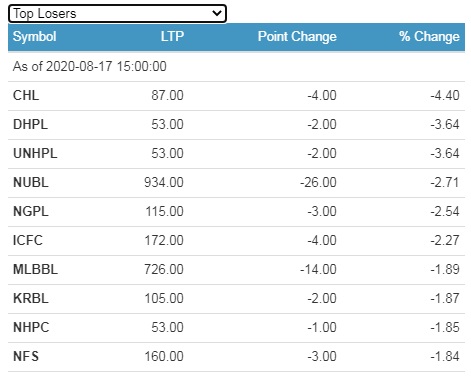This screenshot has width=471, height=378.
Task: Open the ICFC symbol entry
Action: pyautogui.click(x=28, y=240)
